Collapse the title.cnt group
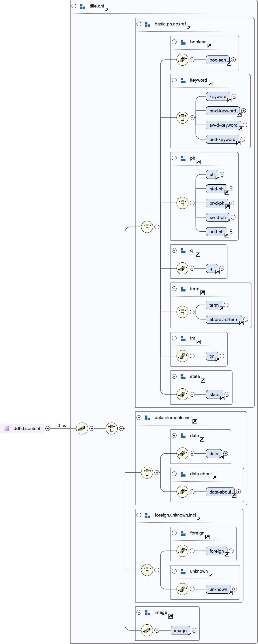The height and width of the screenshot is (644, 258). 74,6
